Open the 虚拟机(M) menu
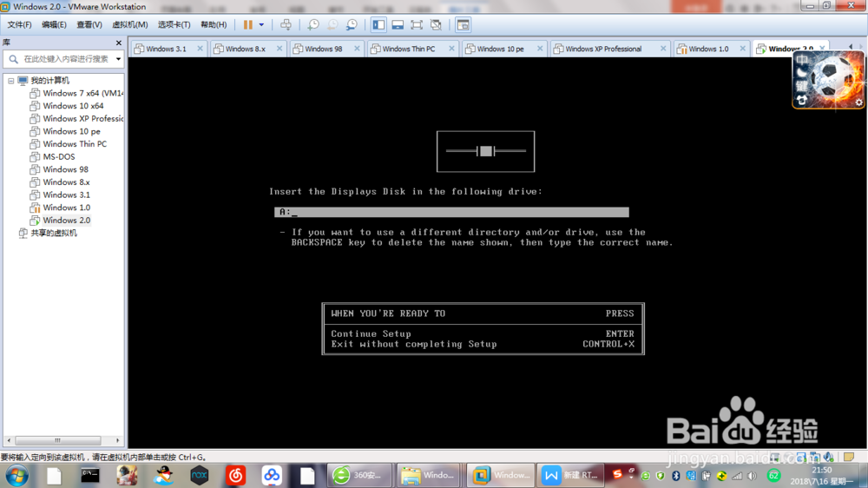The width and height of the screenshot is (868, 488). click(x=129, y=25)
